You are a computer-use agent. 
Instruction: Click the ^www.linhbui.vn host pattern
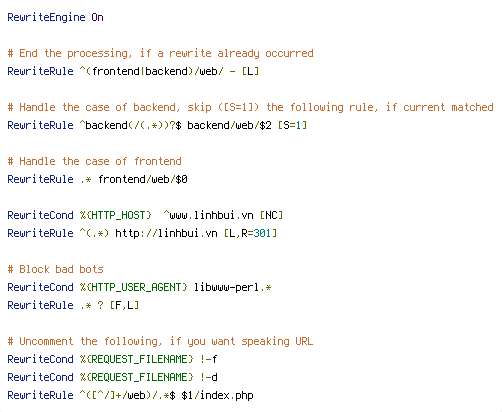tap(208, 215)
